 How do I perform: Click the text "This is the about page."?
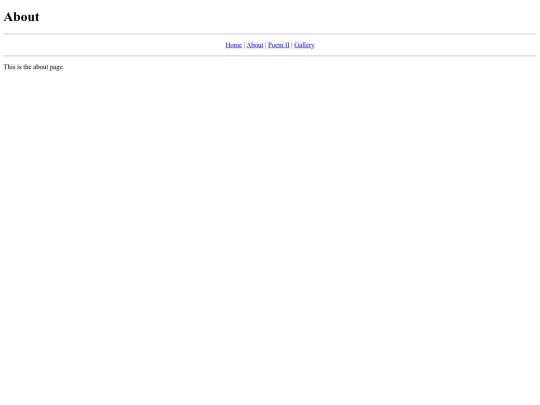34,67
